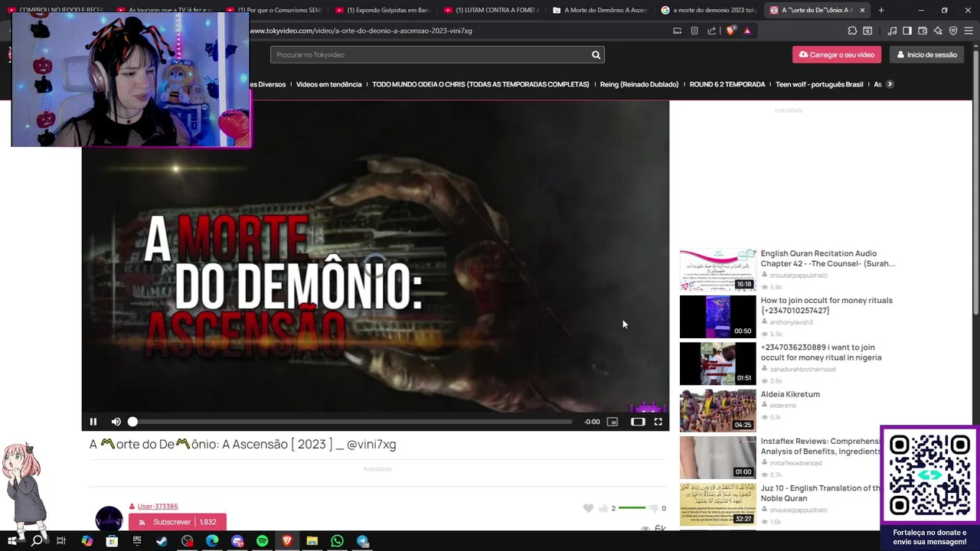The image size is (980, 551).
Task: Open Spotify from taskbar
Action: (262, 541)
